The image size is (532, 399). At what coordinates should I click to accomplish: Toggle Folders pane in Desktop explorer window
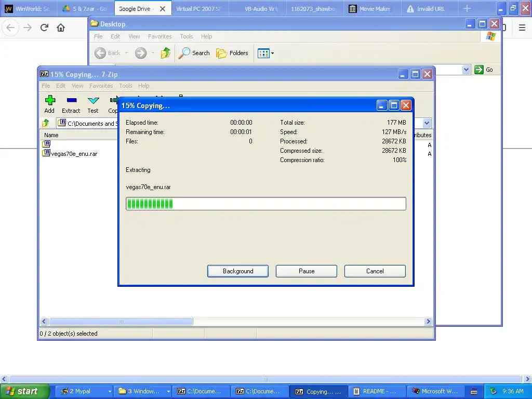232,53
